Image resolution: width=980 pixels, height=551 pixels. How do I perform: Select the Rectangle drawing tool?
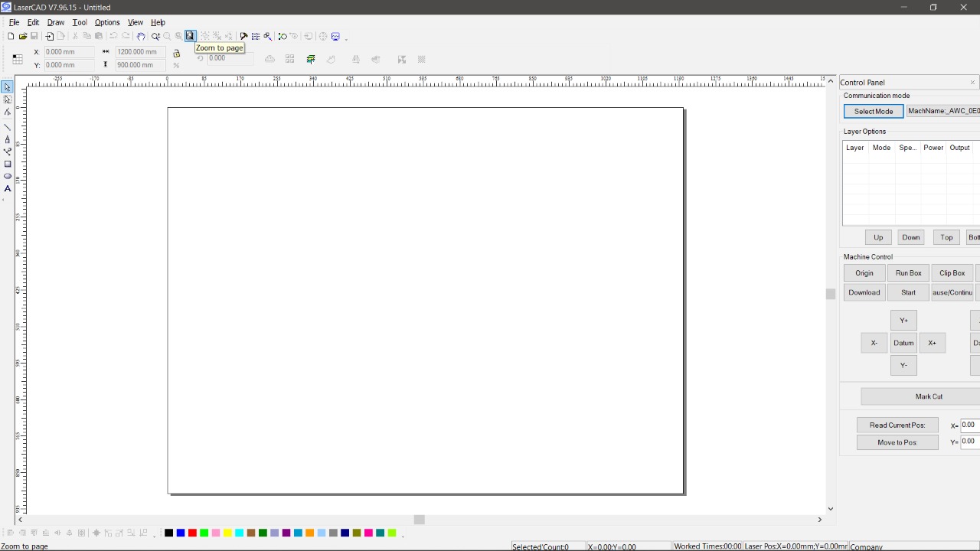[7, 164]
